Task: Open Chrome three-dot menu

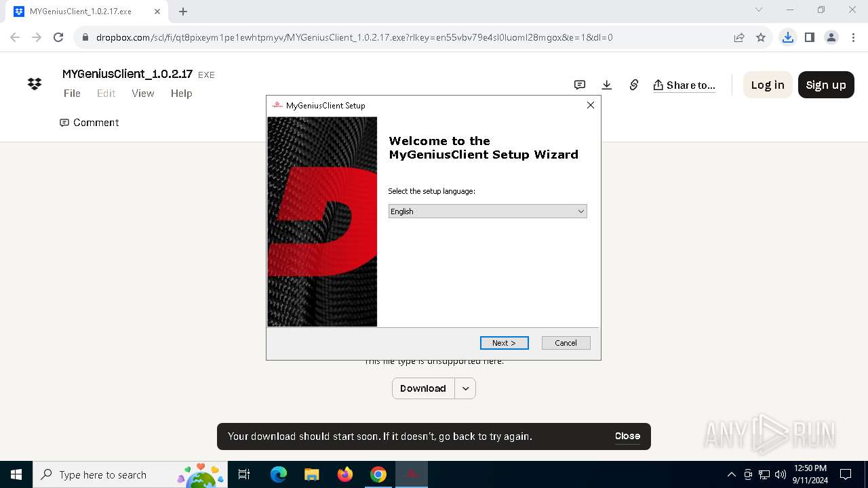Action: click(x=853, y=37)
